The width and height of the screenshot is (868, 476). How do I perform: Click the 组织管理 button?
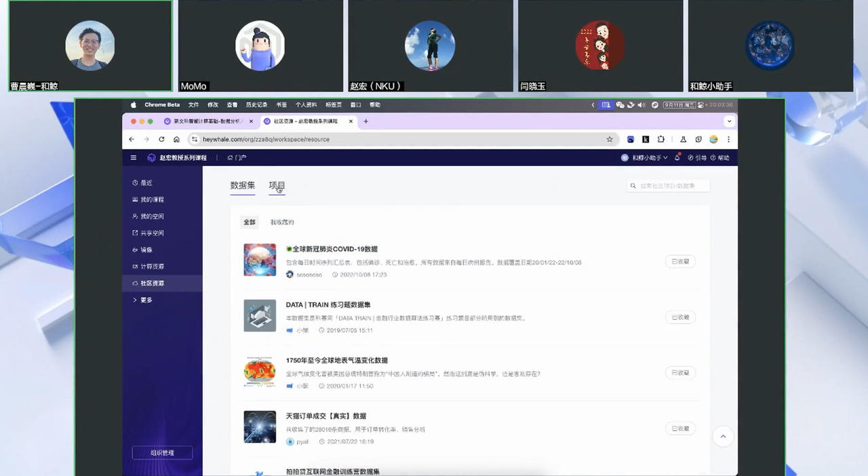(x=162, y=453)
